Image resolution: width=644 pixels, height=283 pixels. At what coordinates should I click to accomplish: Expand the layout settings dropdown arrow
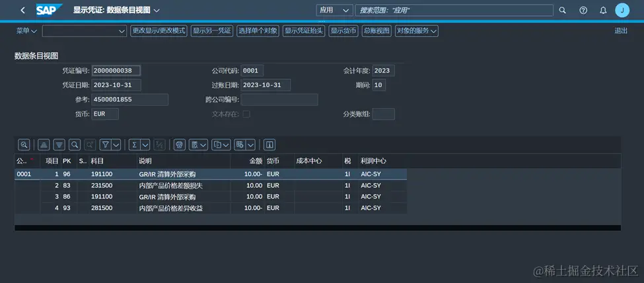250,144
